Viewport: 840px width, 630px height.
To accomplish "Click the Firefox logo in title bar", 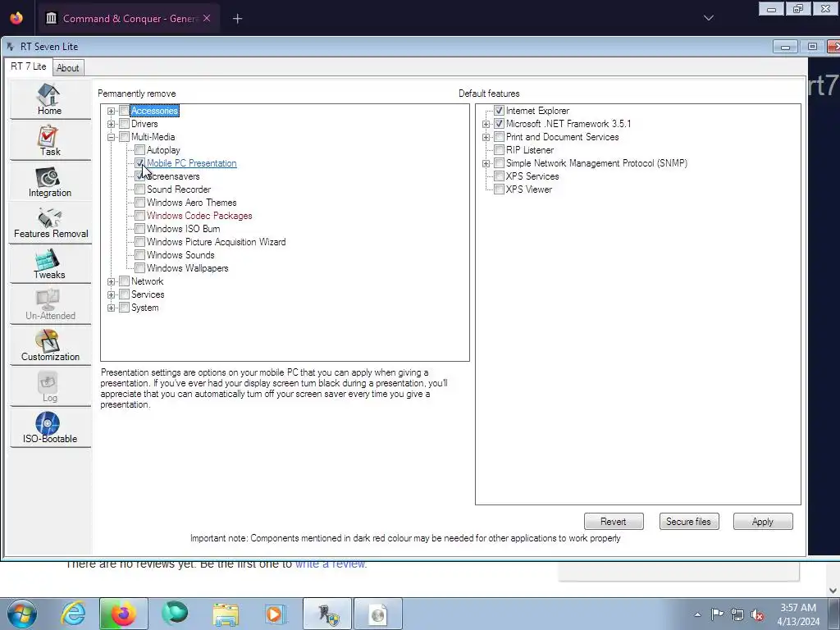I will coord(16,18).
